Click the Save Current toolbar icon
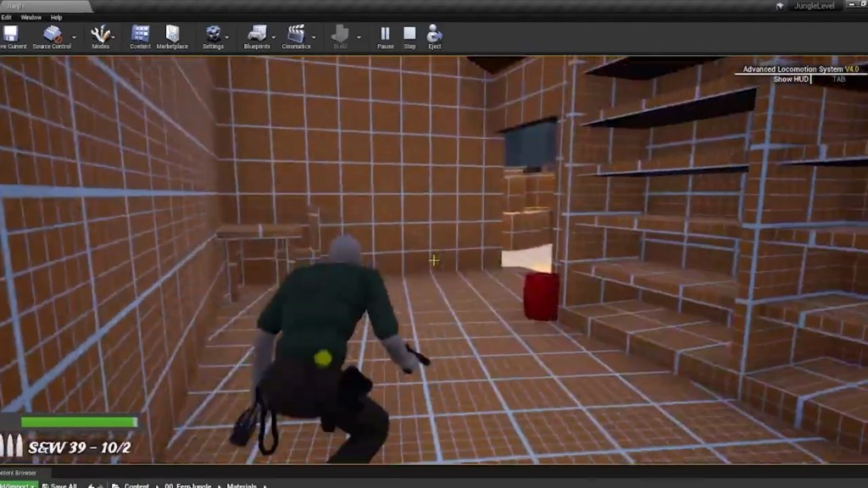Screen dimensions: 868x488 (x=11, y=35)
